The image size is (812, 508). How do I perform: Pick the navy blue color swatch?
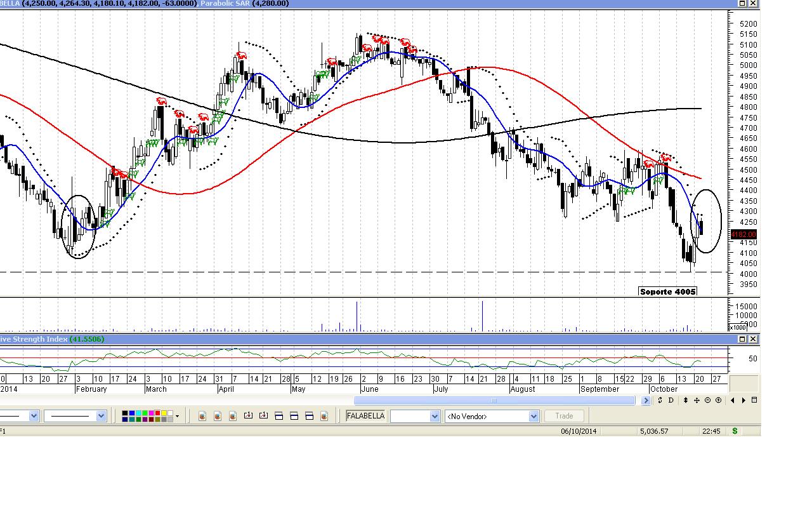click(126, 420)
